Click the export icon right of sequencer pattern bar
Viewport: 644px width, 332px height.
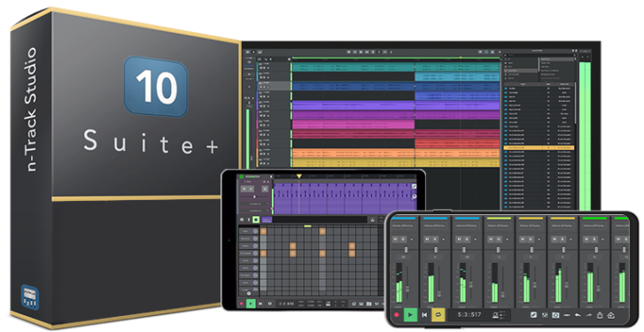tap(373, 220)
